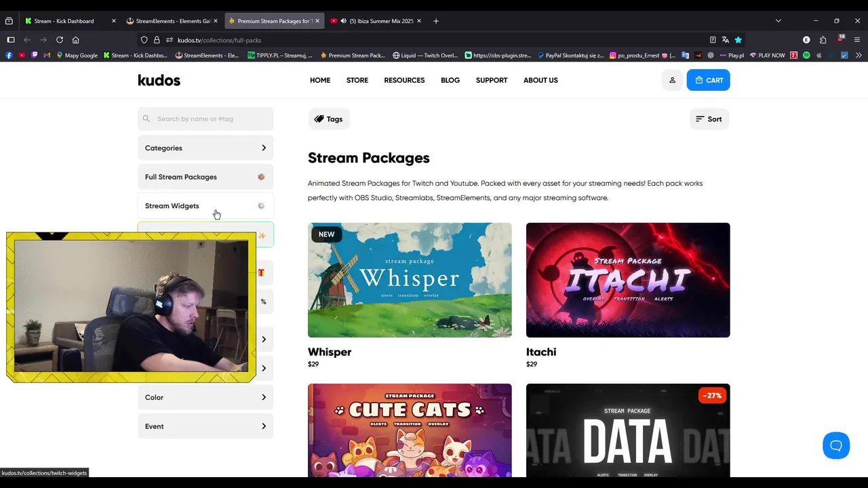Viewport: 868px width, 488px height.
Task: Open Full Stream Packages in sidebar
Action: point(205,177)
